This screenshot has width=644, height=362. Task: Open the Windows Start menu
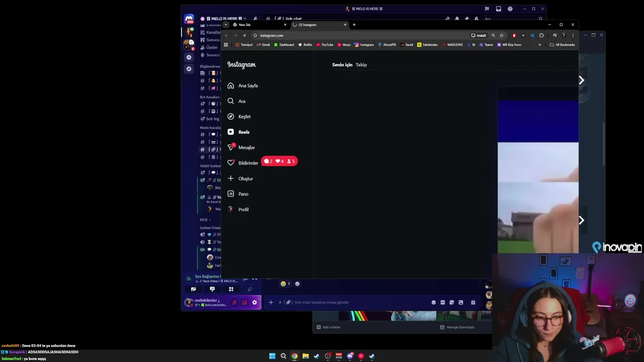[272, 356]
